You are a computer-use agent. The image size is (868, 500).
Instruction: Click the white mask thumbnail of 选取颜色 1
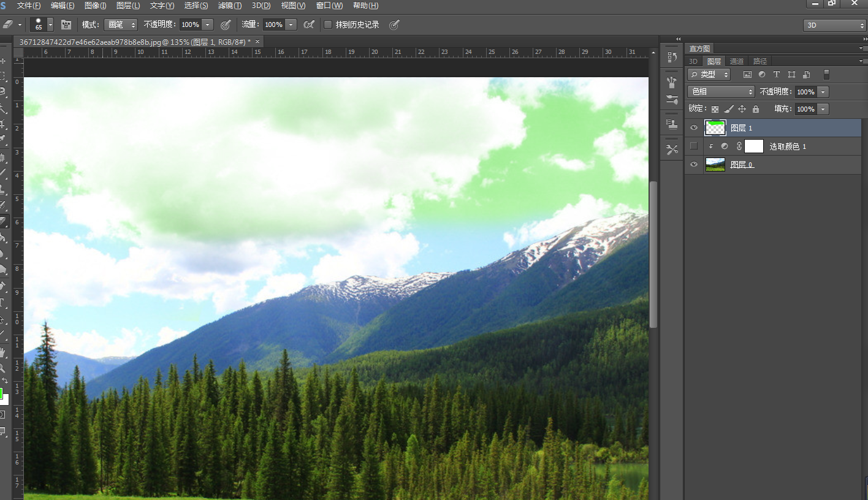pos(754,146)
